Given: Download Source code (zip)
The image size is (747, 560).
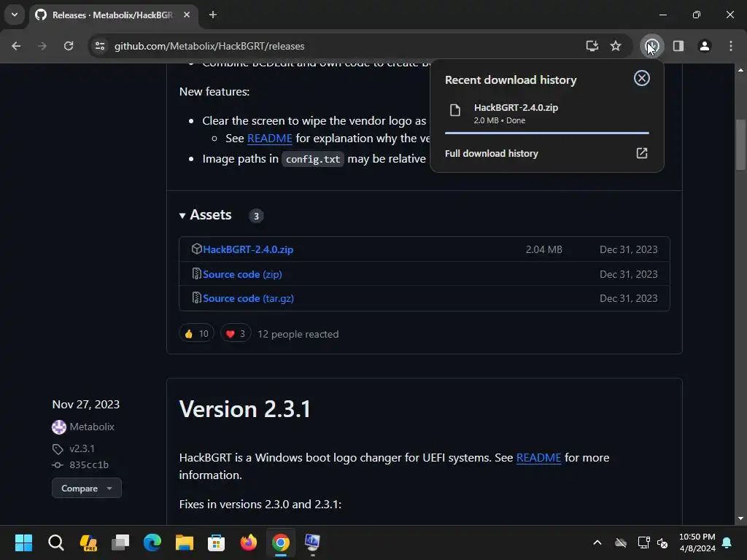Looking at the screenshot, I should [242, 274].
